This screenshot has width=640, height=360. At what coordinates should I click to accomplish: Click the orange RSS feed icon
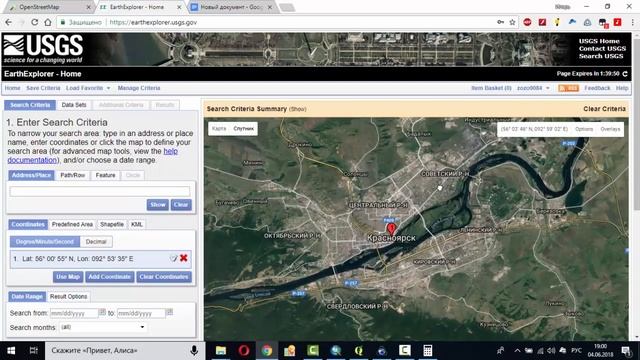568,88
